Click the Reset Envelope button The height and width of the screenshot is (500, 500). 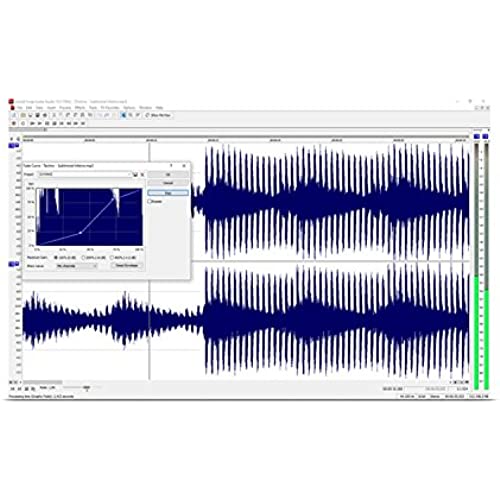click(127, 266)
